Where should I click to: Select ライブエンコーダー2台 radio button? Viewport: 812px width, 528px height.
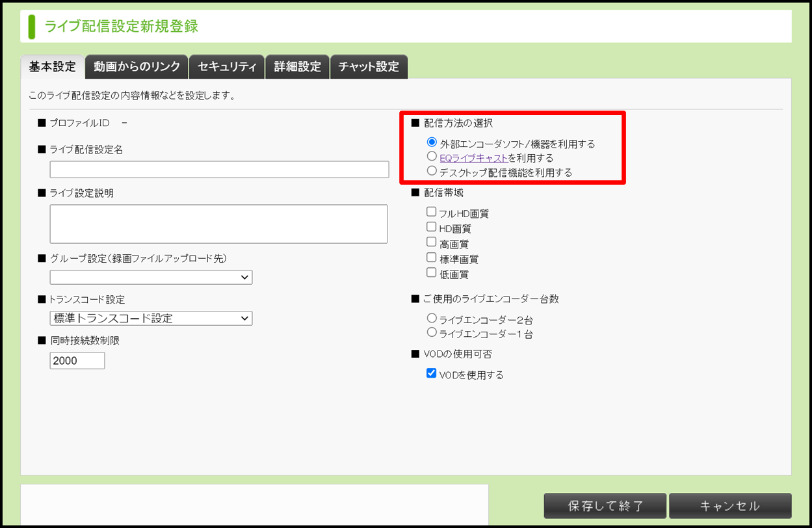point(432,319)
